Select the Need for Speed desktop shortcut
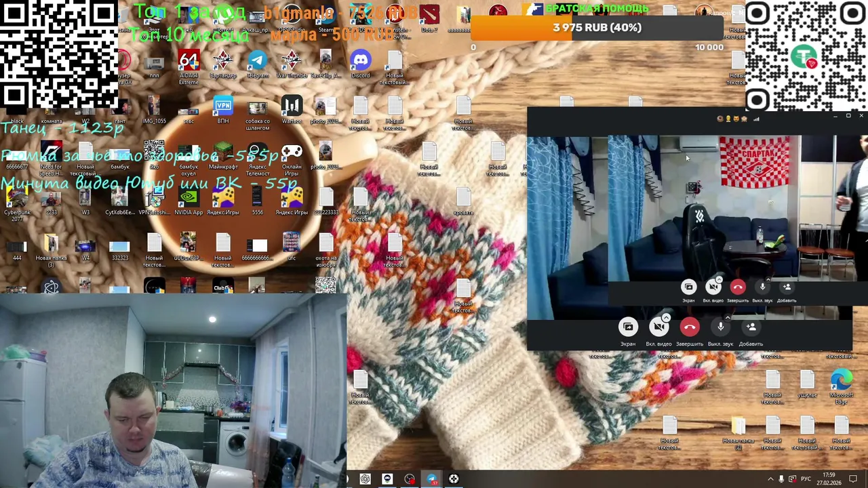 click(x=51, y=159)
